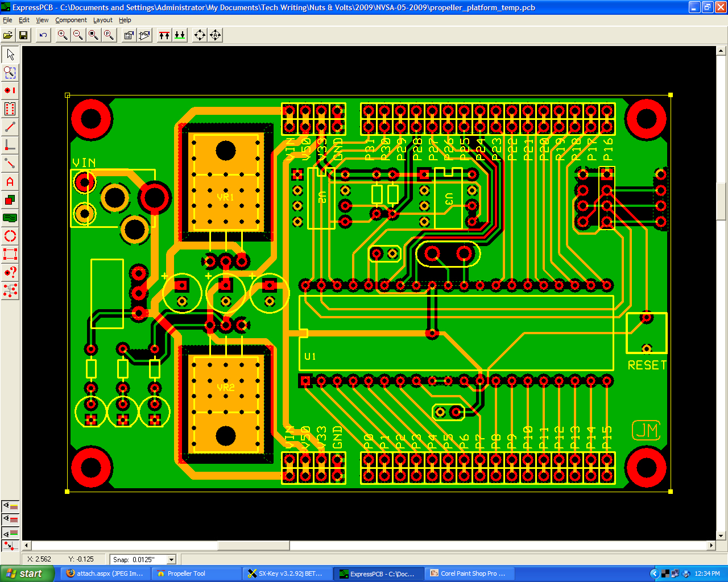The image size is (728, 582).
Task: Switch to the bottom copper layer
Action: pyautogui.click(x=179, y=35)
